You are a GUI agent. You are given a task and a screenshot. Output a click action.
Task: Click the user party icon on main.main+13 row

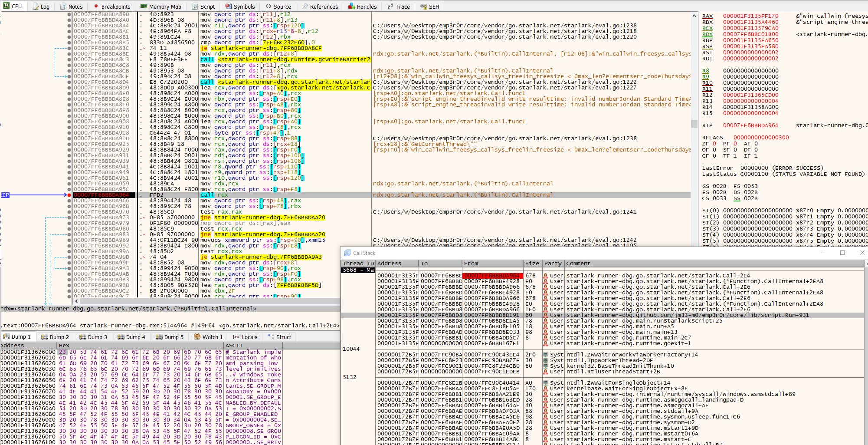tap(546, 332)
